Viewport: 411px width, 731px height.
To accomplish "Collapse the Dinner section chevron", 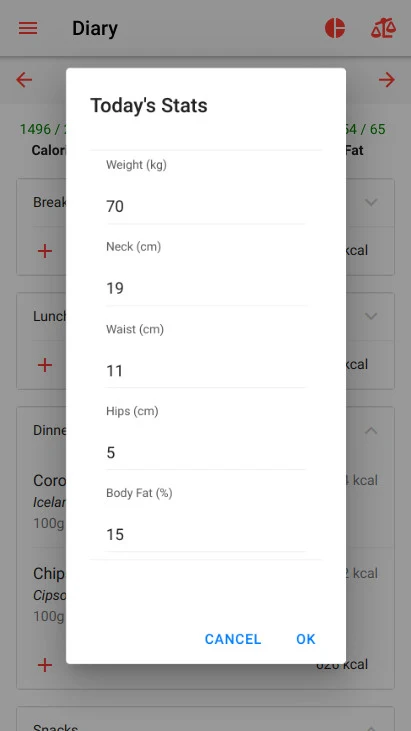I will coord(371,430).
